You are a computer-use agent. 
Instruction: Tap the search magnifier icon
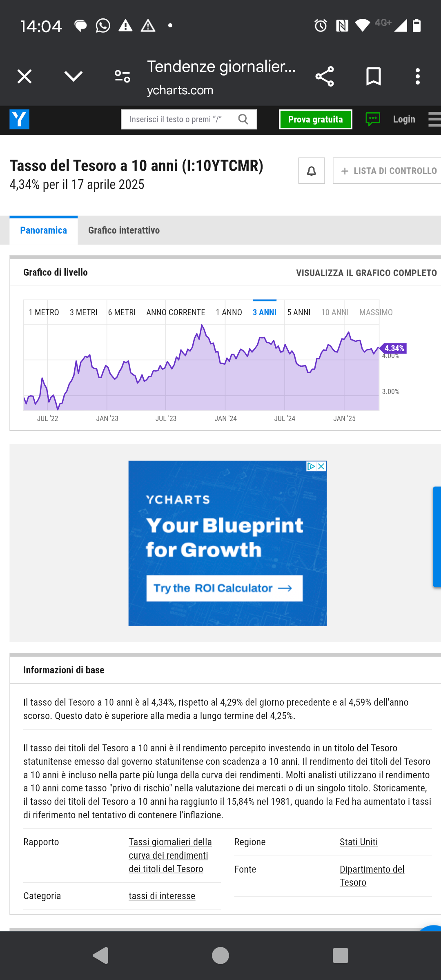[x=243, y=119]
